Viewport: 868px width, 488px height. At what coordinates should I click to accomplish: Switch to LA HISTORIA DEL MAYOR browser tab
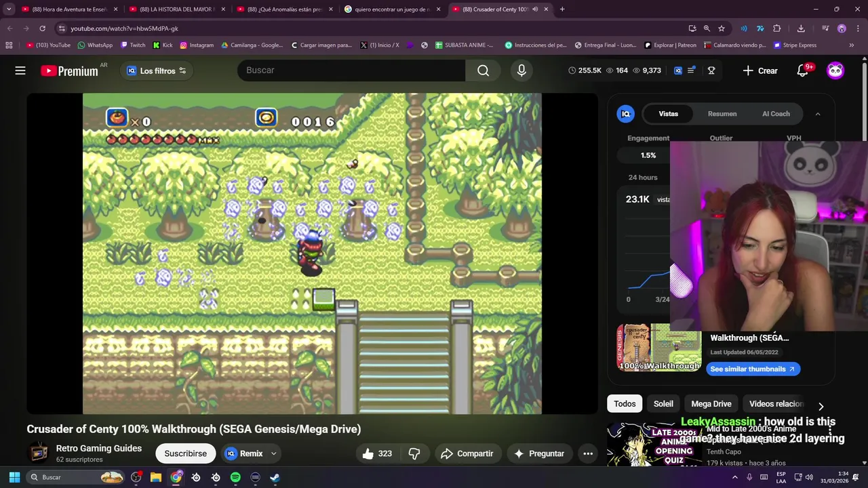click(x=178, y=9)
